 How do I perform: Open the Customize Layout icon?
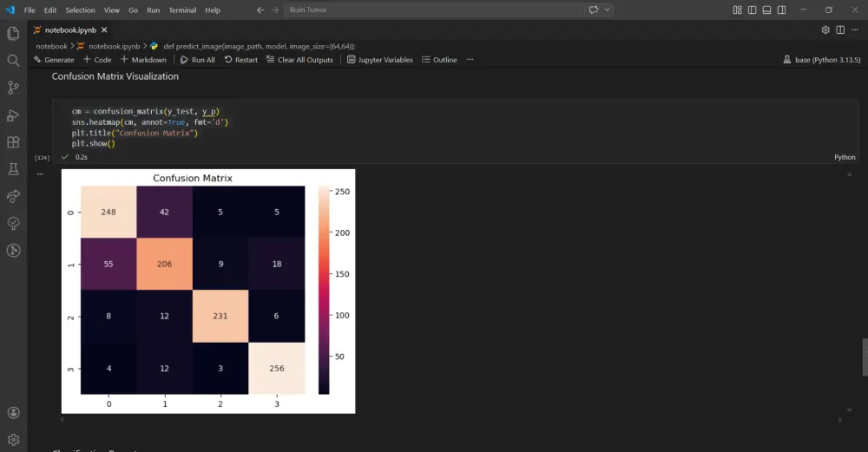click(737, 10)
